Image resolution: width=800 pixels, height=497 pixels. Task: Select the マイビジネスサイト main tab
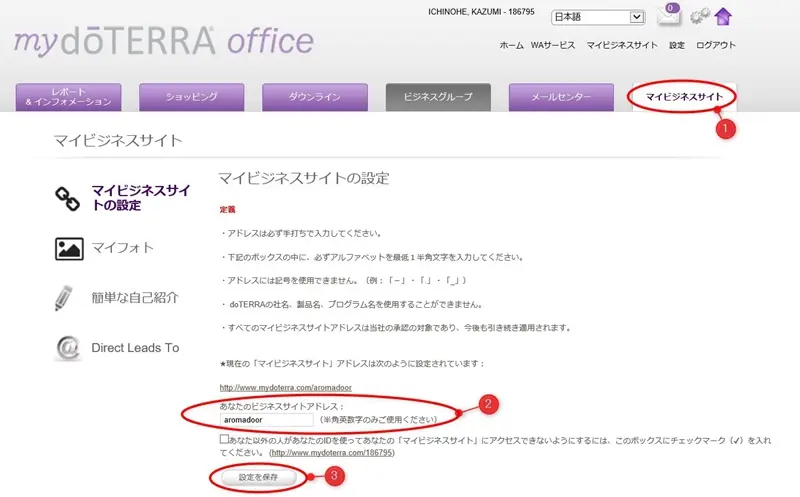pos(684,97)
